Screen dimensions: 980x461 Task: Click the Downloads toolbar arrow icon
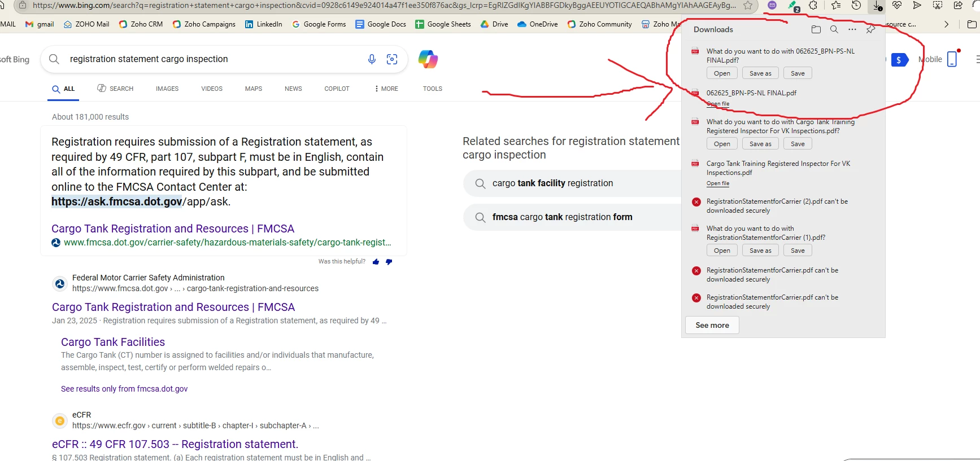click(x=877, y=6)
